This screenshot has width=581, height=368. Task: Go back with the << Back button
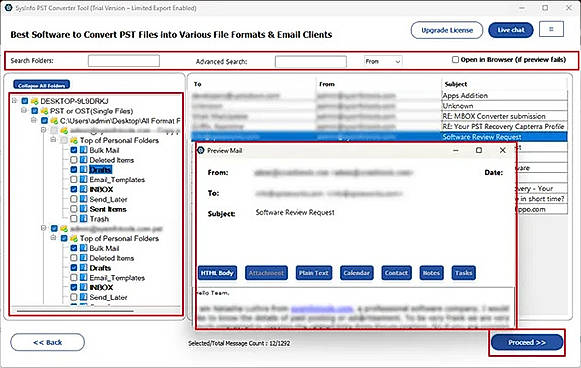point(47,342)
